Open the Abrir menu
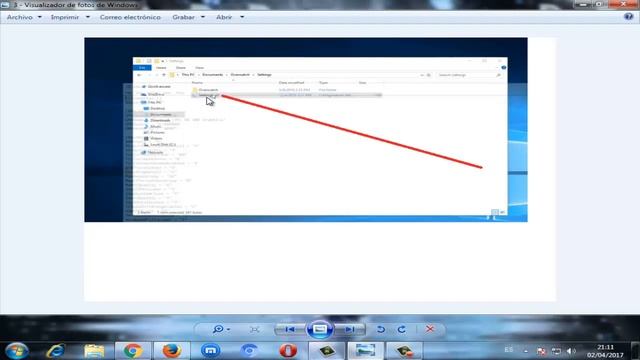Viewport: 640px width, 360px height. click(x=224, y=17)
